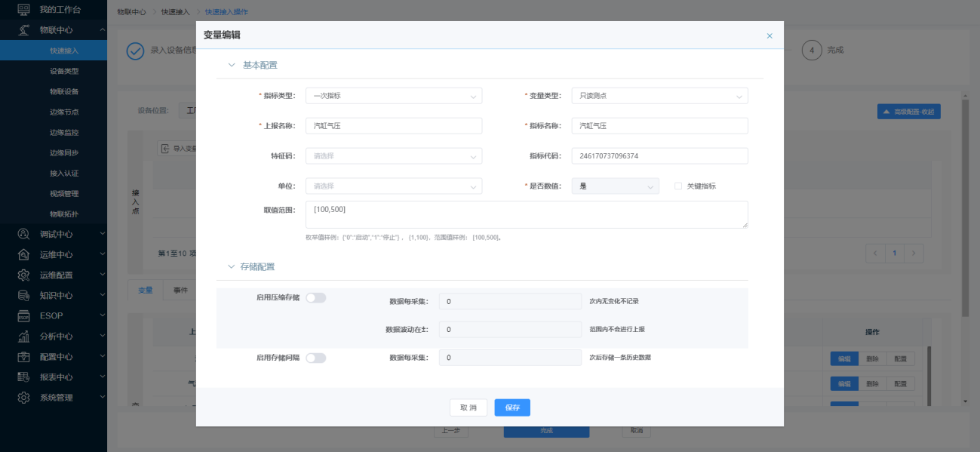The width and height of the screenshot is (980, 452).
Task: Check the 关键指标 checkbox
Action: [x=677, y=186]
